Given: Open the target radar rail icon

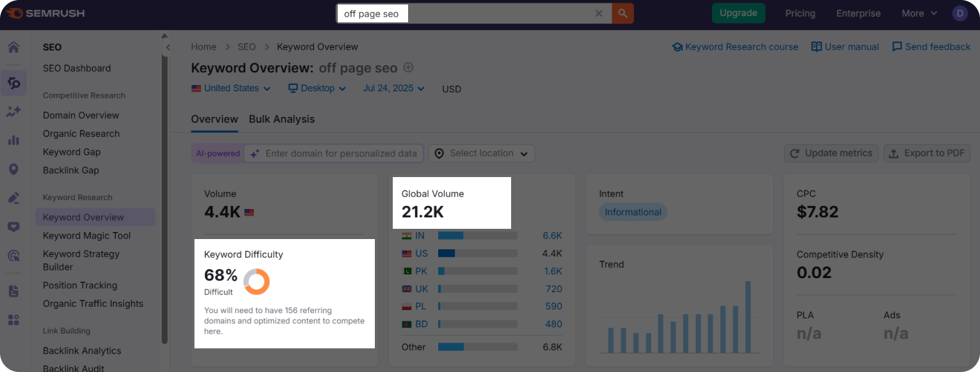Looking at the screenshot, I should click(13, 256).
